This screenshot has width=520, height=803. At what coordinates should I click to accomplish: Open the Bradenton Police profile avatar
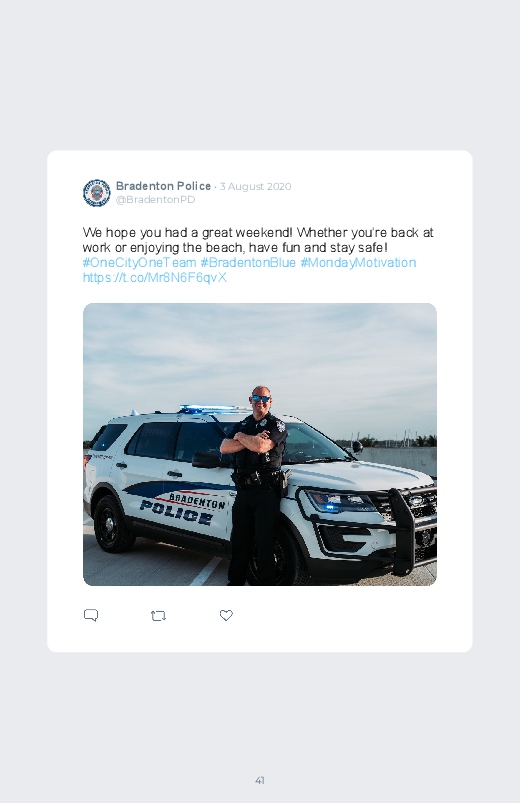pyautogui.click(x=97, y=193)
